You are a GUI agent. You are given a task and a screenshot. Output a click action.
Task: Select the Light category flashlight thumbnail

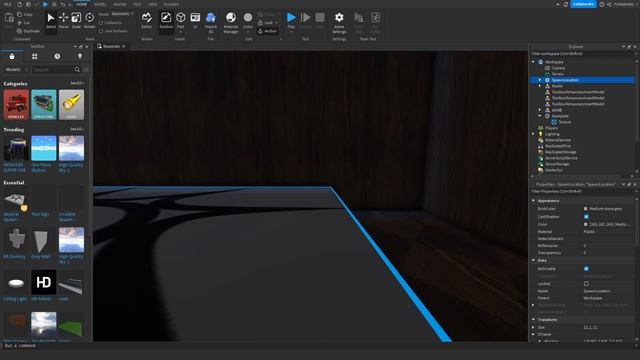[x=71, y=104]
